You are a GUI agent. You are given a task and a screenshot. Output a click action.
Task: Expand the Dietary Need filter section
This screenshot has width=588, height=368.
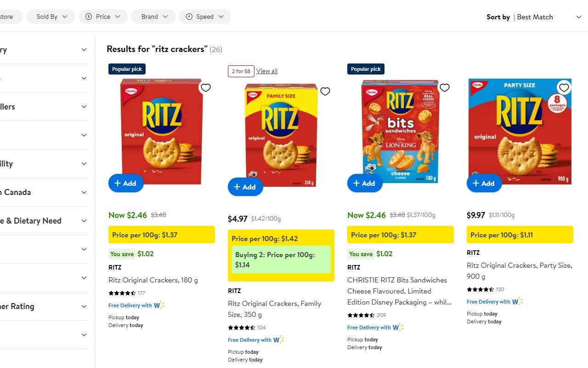tap(84, 221)
